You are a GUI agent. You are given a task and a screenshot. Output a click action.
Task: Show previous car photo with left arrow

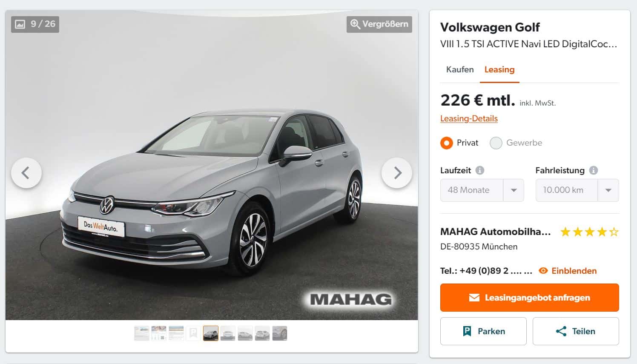pyautogui.click(x=26, y=173)
